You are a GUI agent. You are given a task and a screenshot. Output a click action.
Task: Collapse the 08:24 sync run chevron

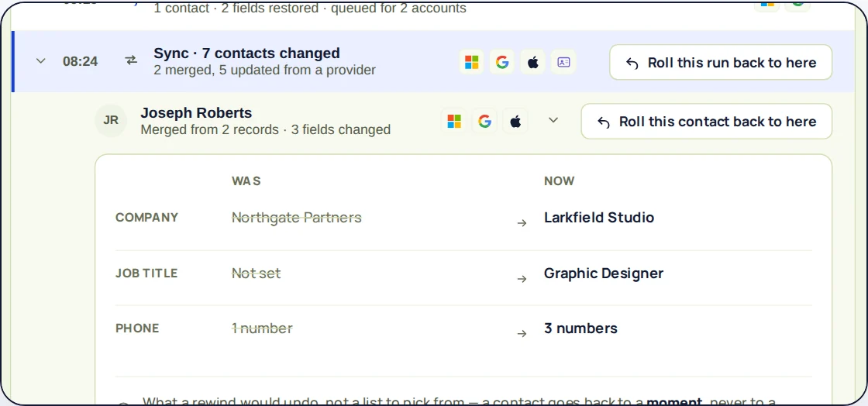[40, 61]
